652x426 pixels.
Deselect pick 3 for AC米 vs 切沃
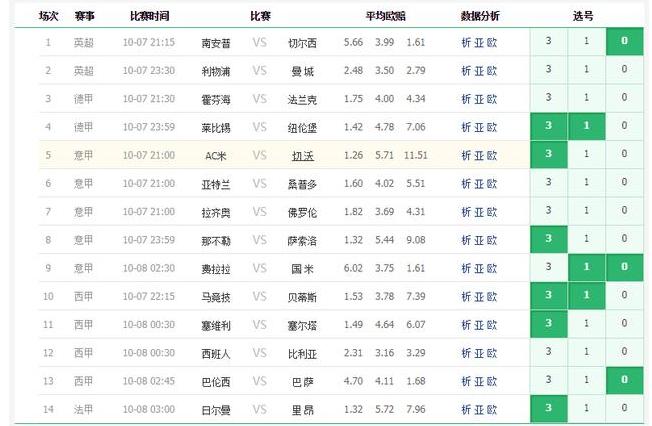(x=548, y=154)
